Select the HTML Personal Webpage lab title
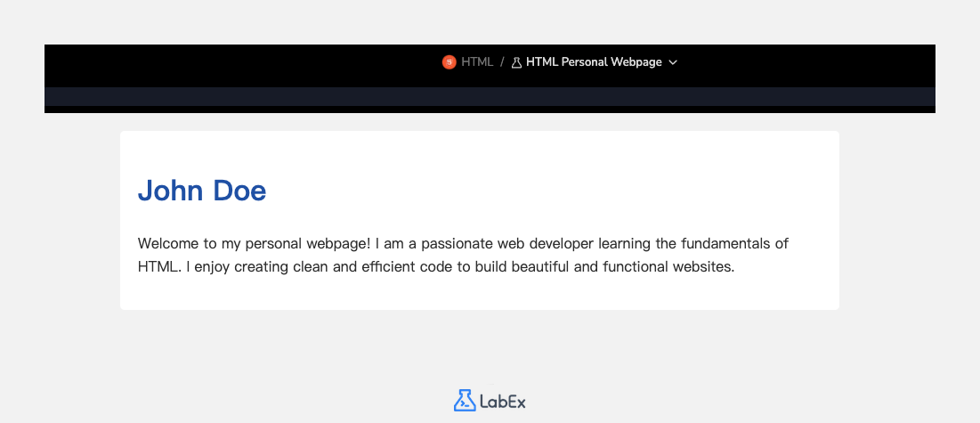This screenshot has width=980, height=423. (x=594, y=62)
